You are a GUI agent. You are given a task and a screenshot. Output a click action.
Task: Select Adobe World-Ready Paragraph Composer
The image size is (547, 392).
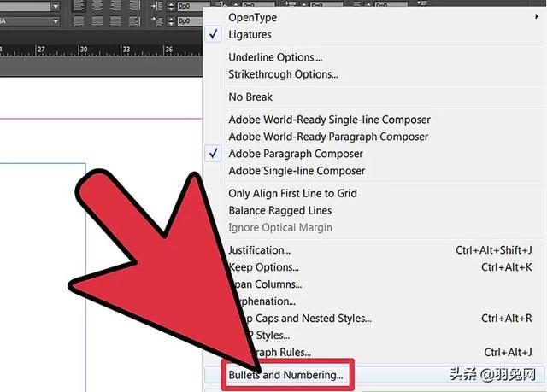tap(328, 137)
